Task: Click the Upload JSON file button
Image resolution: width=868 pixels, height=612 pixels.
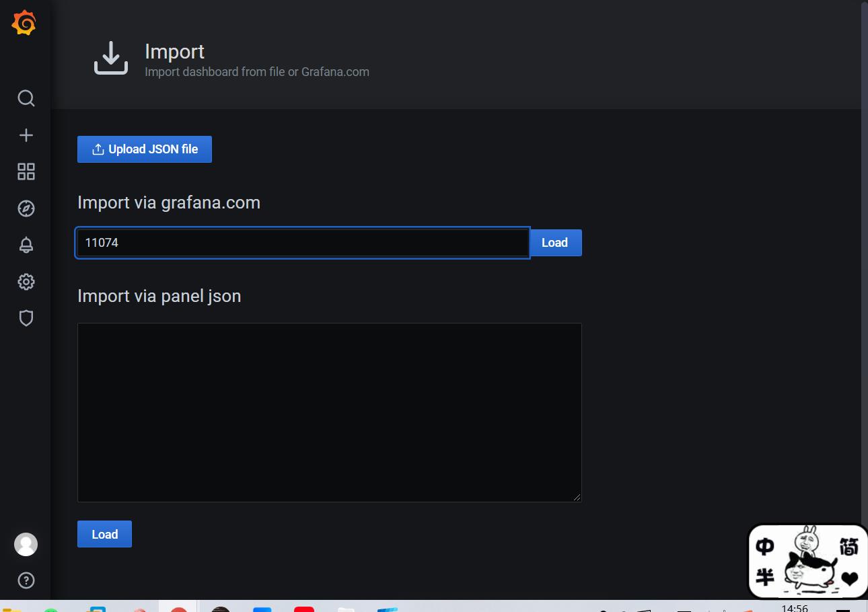Action: click(x=145, y=149)
